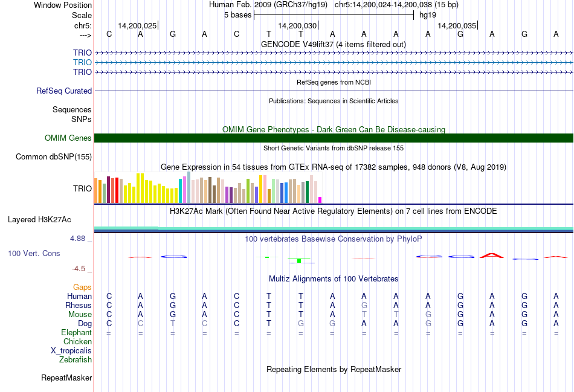This screenshot has height=392, width=574.
Task: Click the teal H3K27Ac signal band
Action: pyautogui.click(x=334, y=230)
